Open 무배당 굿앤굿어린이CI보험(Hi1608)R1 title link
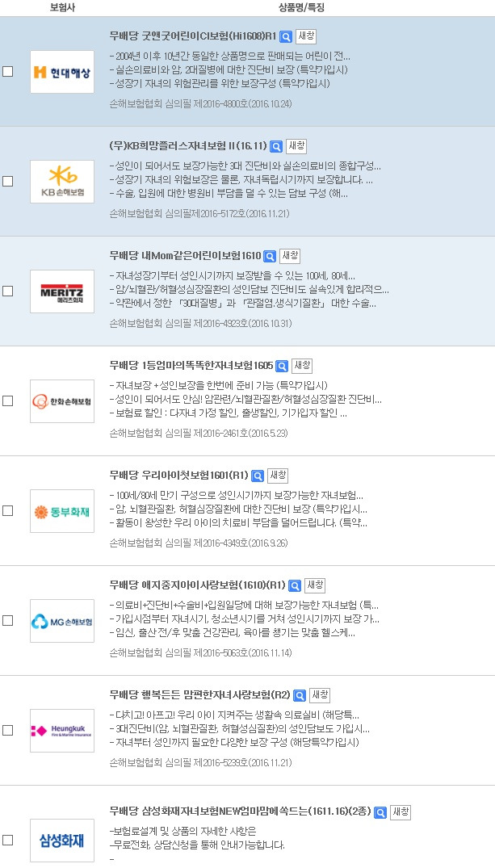Viewport: 495px width, 868px height. 193,36
